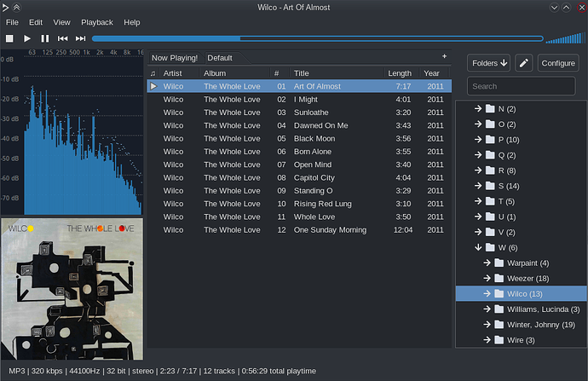Skip to the previous track
Viewport: 588px width, 381px height.
coord(62,38)
